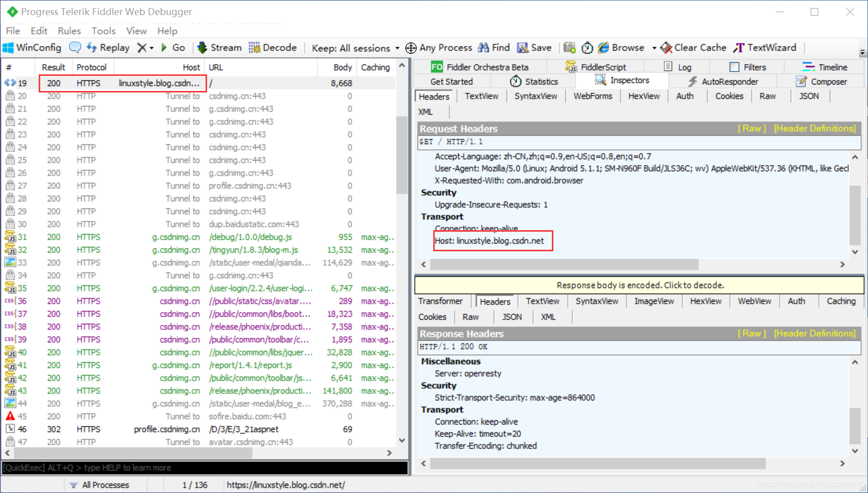Click the request headers horizontal scrollbar

click(x=564, y=264)
